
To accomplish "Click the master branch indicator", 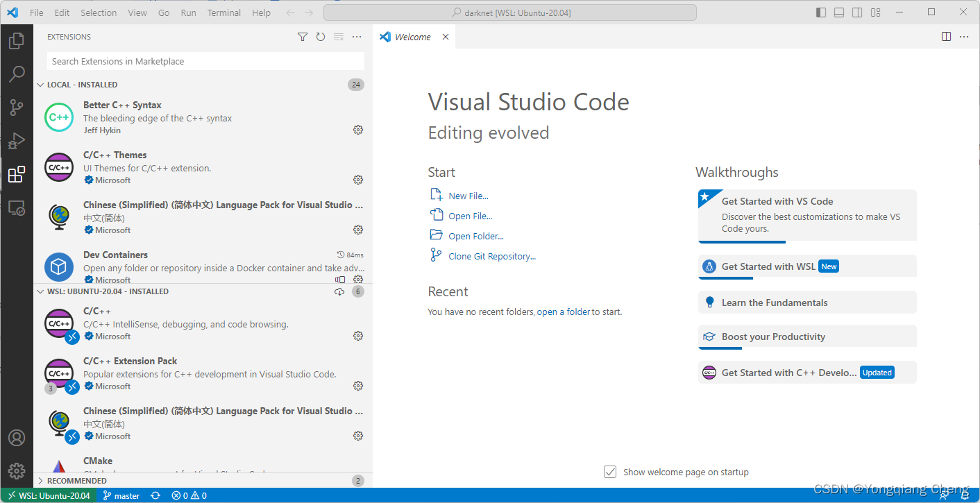I will 121,495.
